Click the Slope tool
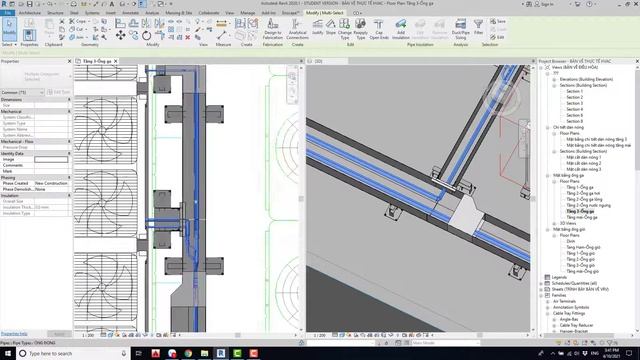 pos(331,27)
